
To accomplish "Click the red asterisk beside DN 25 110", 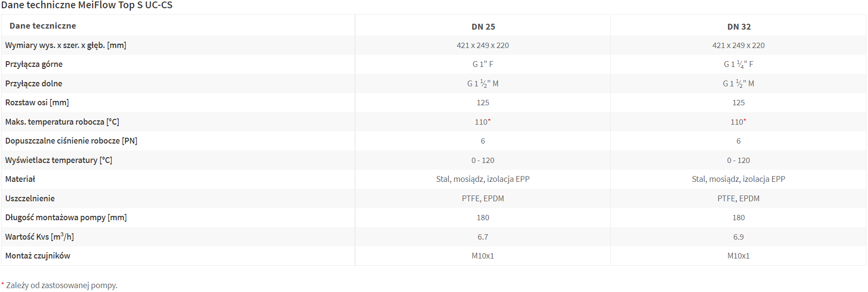I will (x=489, y=120).
